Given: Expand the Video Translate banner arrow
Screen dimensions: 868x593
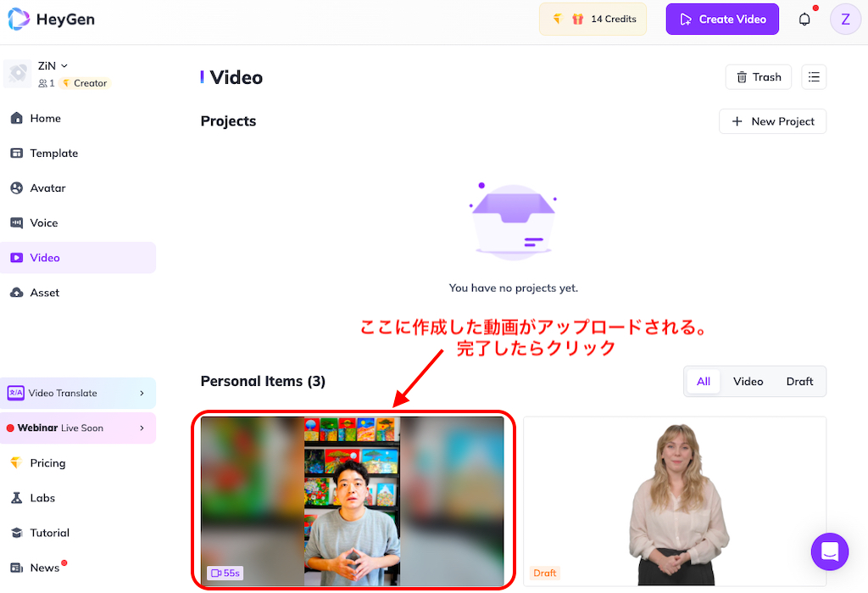Looking at the screenshot, I should (x=142, y=393).
